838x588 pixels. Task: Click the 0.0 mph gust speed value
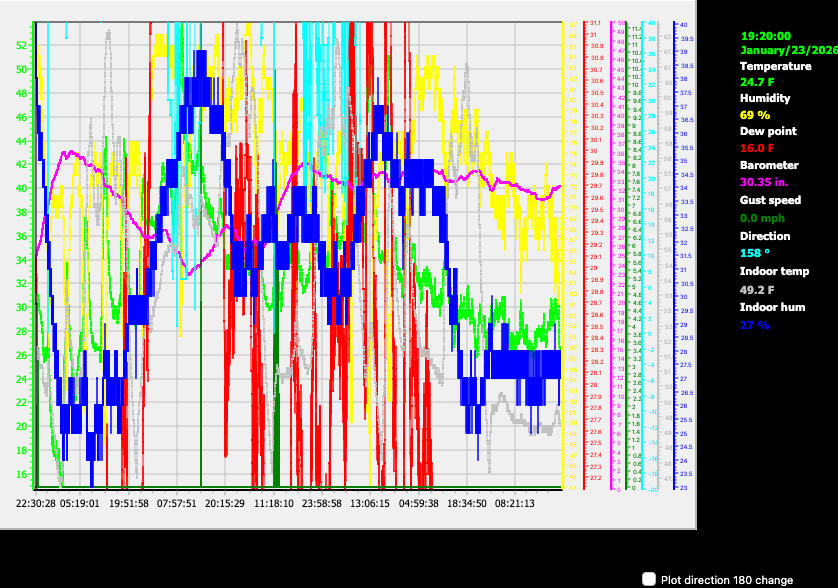[x=762, y=217]
